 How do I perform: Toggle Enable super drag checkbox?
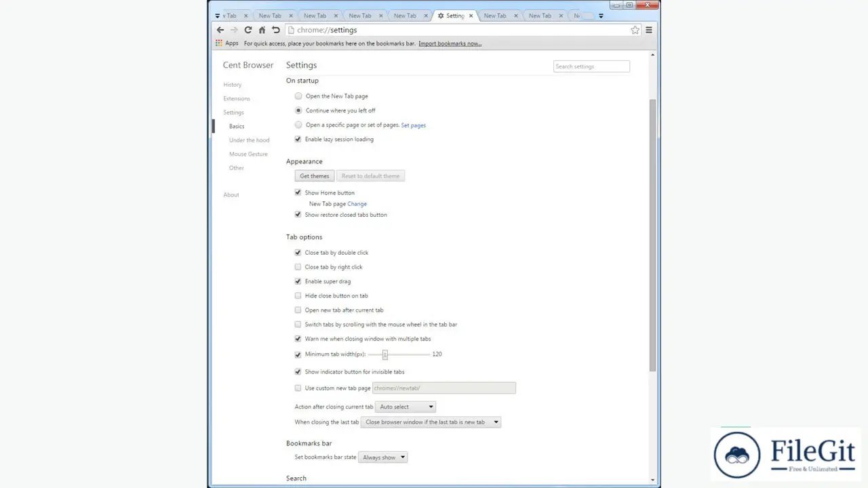[x=298, y=281]
